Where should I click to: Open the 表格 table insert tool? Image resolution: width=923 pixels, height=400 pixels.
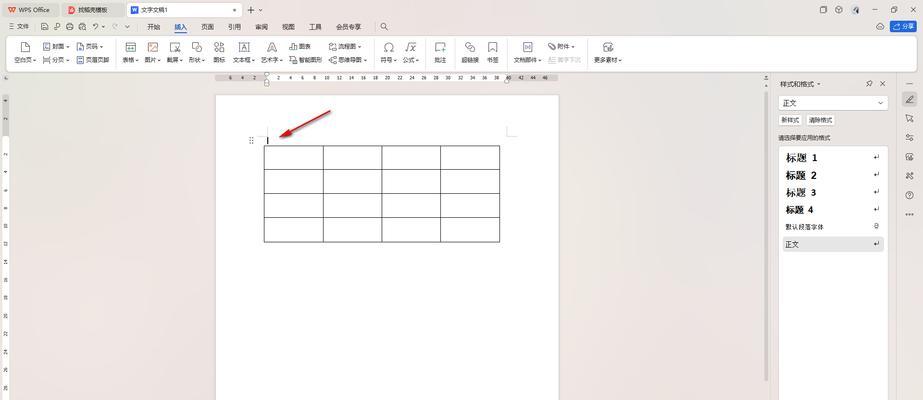pos(130,53)
